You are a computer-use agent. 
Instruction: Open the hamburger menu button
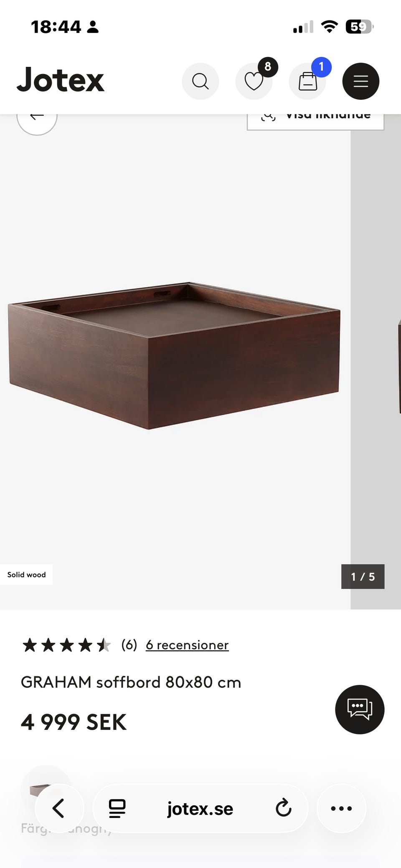[x=361, y=81]
